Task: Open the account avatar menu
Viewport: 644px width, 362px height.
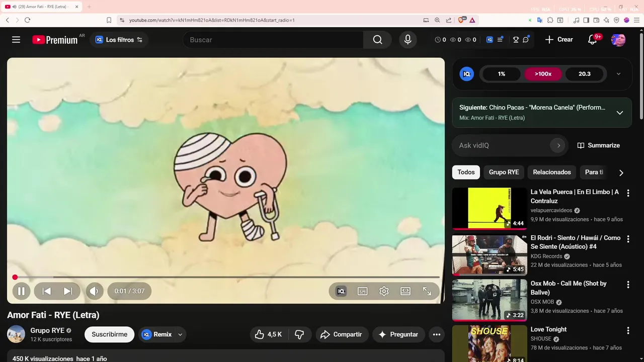Action: (x=618, y=40)
